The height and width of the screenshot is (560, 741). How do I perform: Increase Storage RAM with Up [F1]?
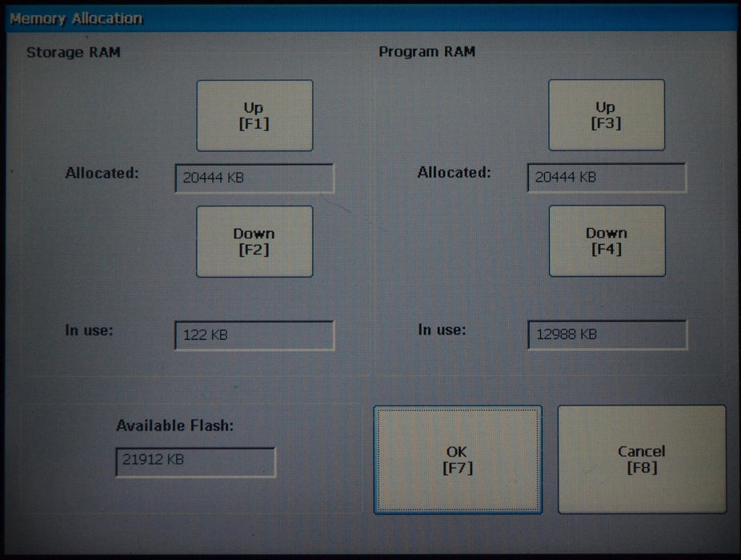click(x=254, y=116)
